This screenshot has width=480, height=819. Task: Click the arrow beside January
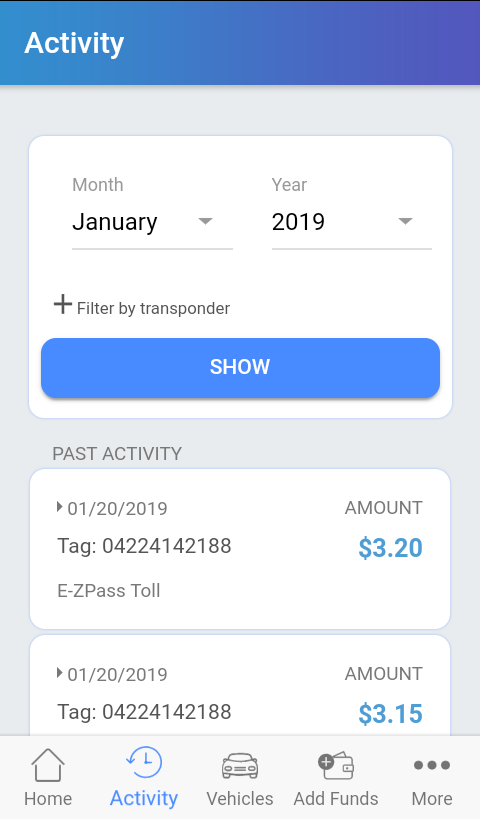pos(206,221)
